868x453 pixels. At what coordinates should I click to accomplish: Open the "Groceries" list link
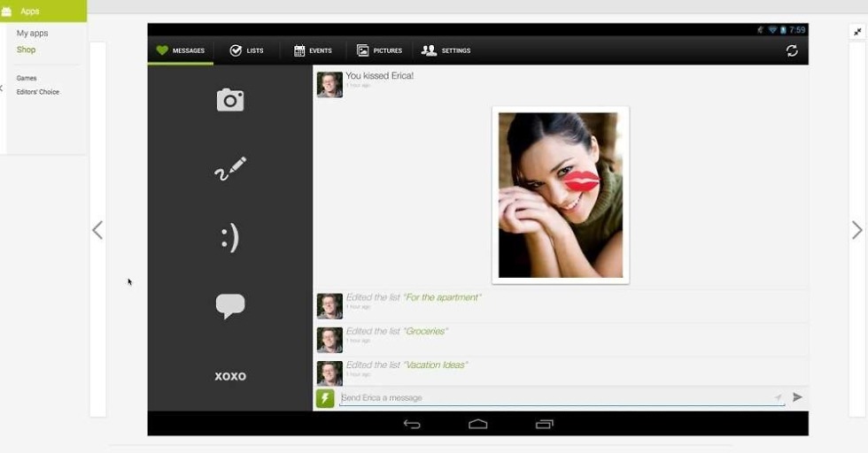point(426,331)
